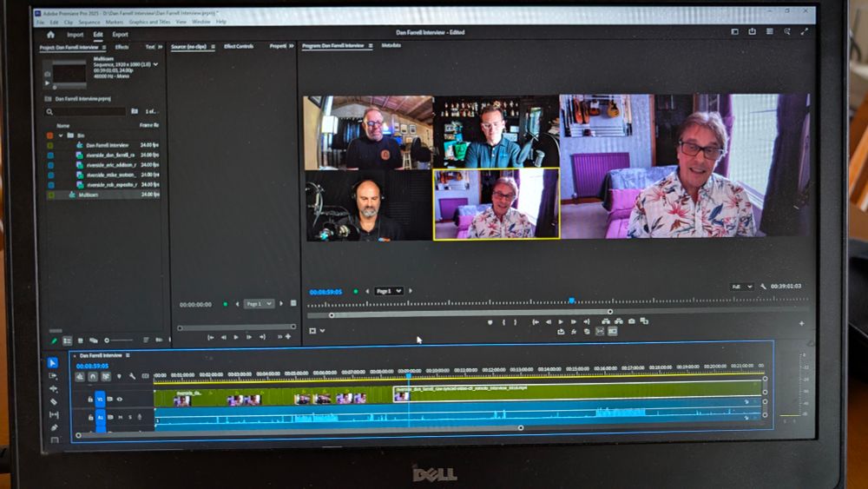Select the Slip tool
Image resolution: width=868 pixels, height=489 pixels.
pyautogui.click(x=54, y=414)
